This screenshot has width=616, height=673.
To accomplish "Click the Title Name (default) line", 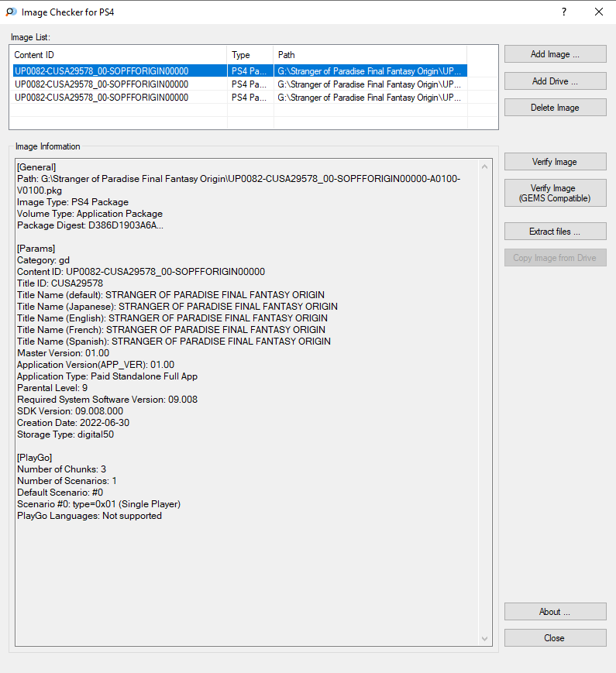I will click(170, 294).
